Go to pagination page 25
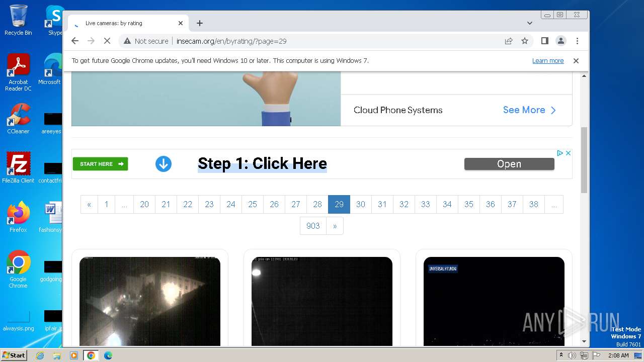 point(253,204)
